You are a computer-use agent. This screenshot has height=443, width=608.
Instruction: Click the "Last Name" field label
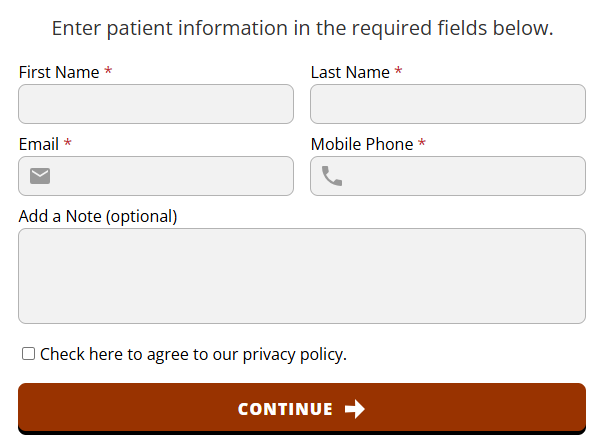click(x=350, y=72)
